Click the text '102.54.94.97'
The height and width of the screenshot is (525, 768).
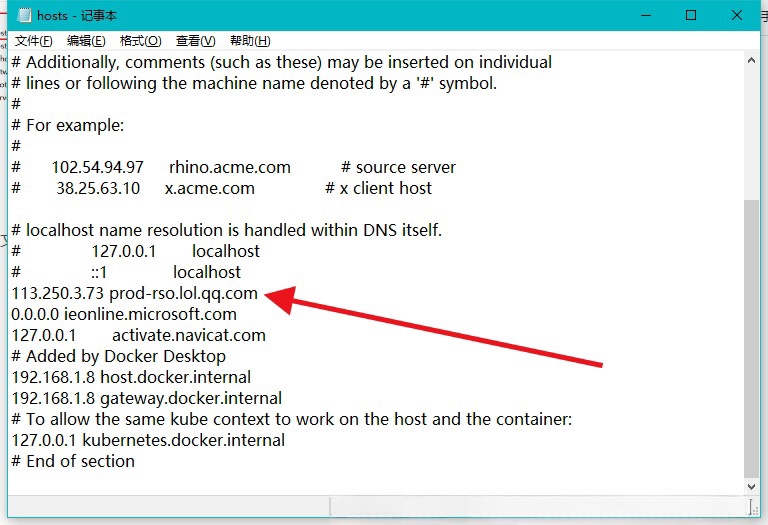[97, 167]
